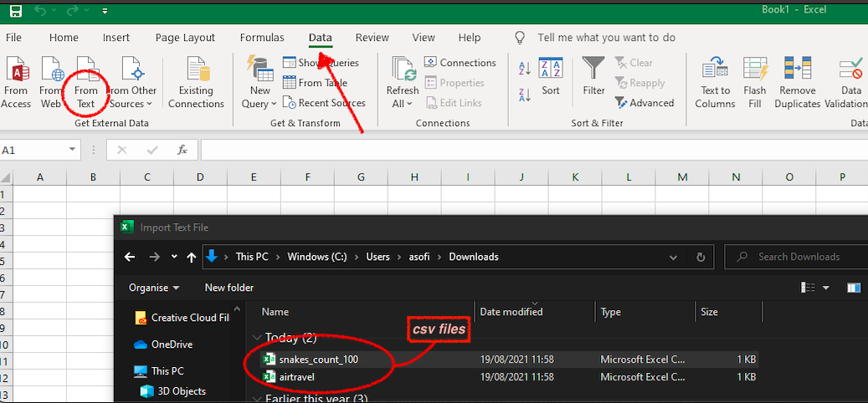This screenshot has width=868, height=403.
Task: Click the From Table command
Action: 316,83
